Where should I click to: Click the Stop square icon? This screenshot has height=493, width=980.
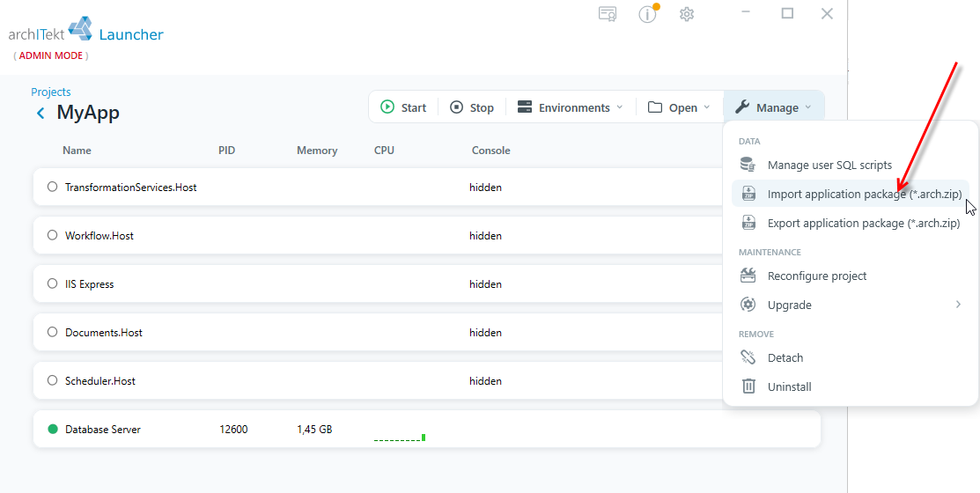pos(457,107)
